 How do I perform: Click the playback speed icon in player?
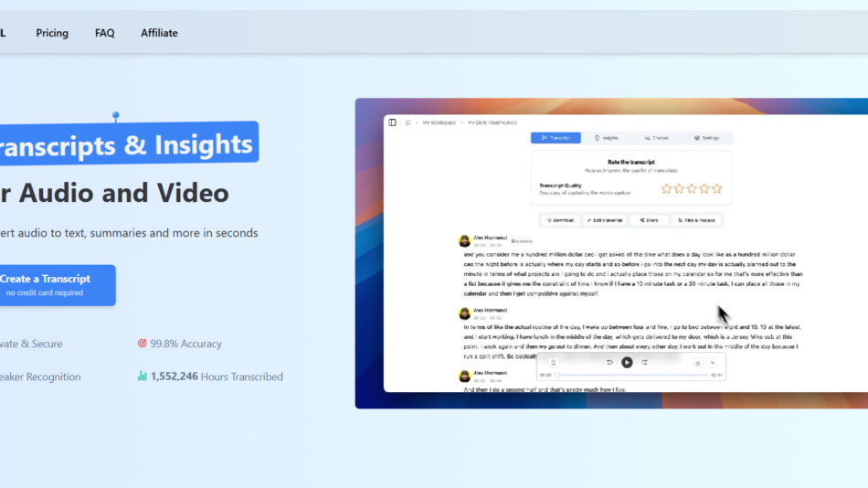(x=554, y=363)
